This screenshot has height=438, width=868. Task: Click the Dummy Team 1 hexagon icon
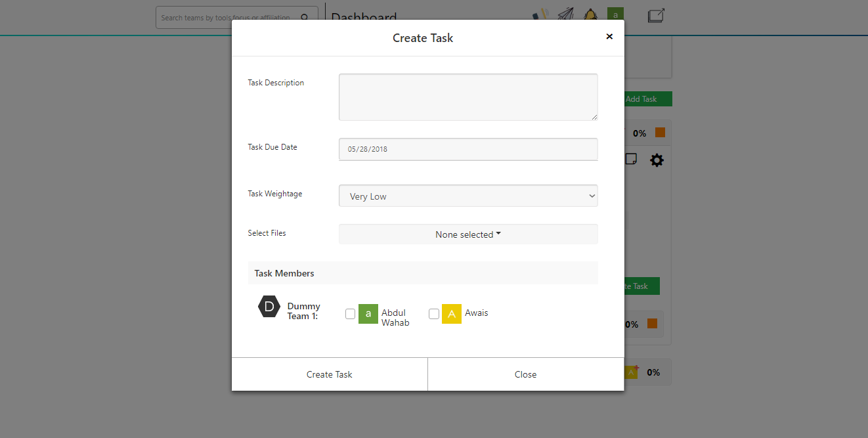click(x=269, y=307)
